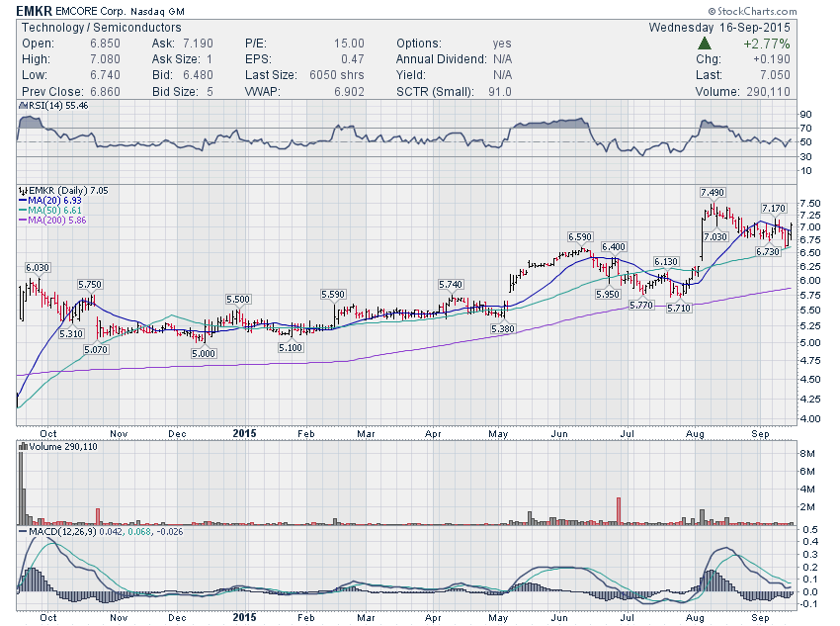
Task: Click the Ask price 7.190
Action: point(198,44)
